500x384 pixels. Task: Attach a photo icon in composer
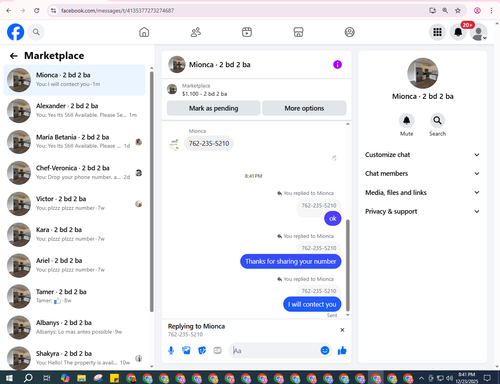186,350
